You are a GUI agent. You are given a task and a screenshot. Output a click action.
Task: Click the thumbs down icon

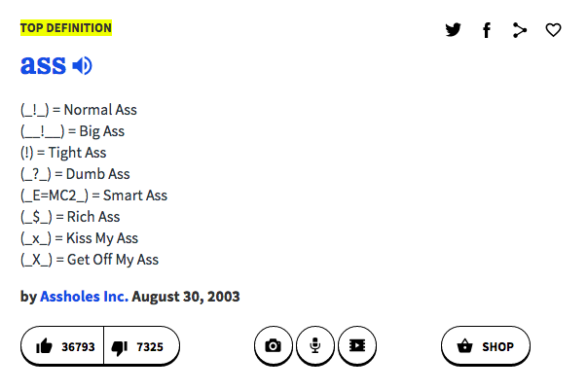click(x=120, y=347)
